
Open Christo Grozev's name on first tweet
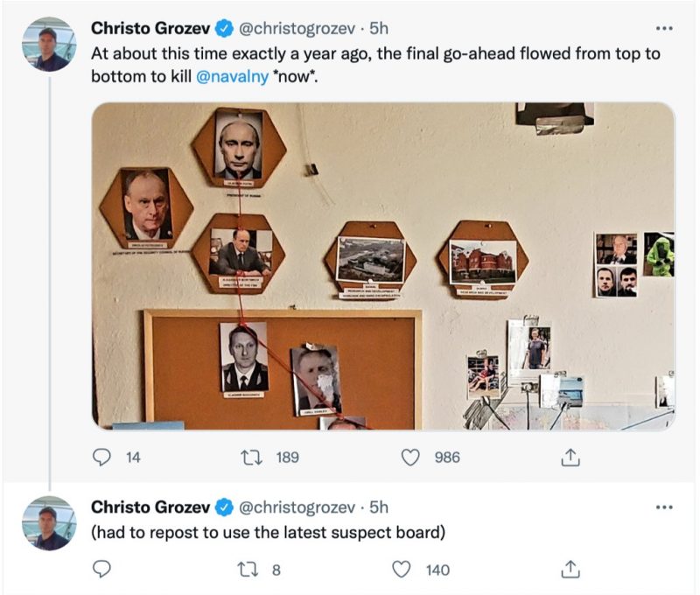pos(150,29)
